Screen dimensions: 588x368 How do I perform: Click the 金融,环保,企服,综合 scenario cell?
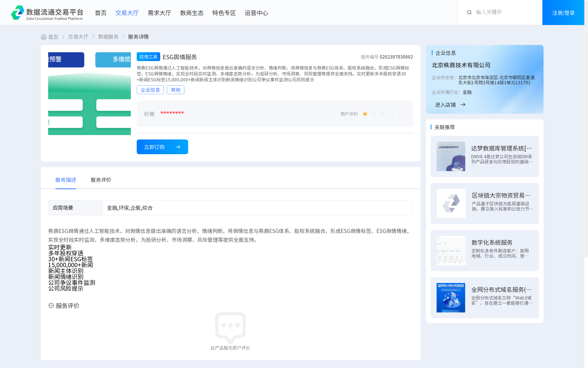pyautogui.click(x=258, y=208)
